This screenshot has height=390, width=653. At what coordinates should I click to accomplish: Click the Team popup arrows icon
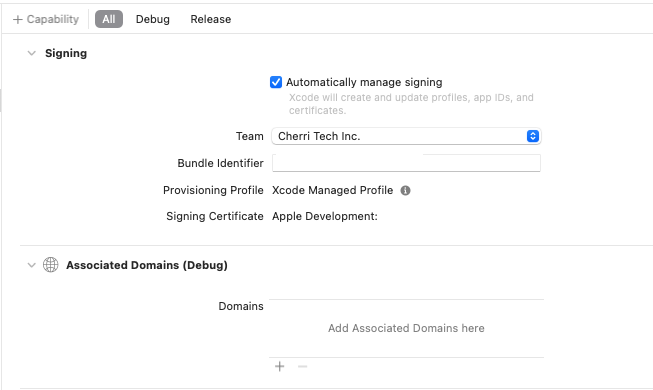click(533, 136)
